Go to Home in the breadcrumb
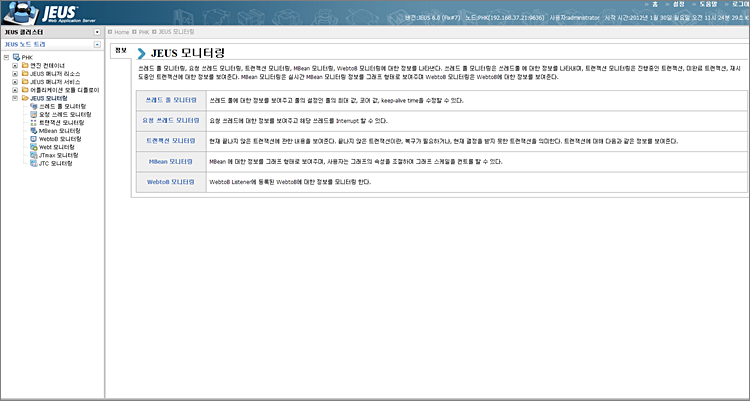The width and height of the screenshot is (750, 401). (x=121, y=32)
